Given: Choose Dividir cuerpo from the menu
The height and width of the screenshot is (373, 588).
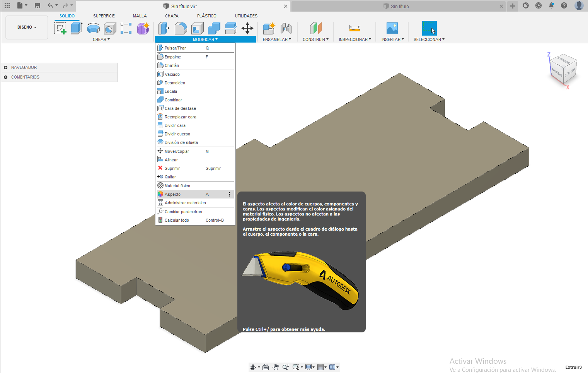Looking at the screenshot, I should point(195,134).
